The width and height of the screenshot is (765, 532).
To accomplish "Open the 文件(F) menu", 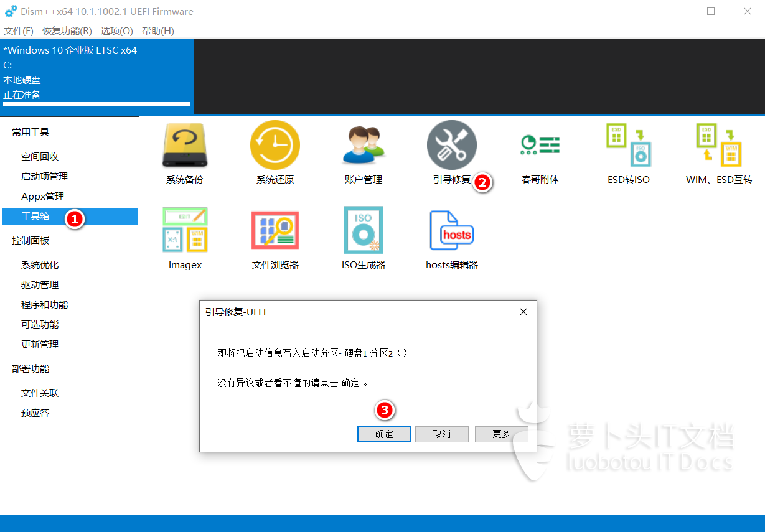I will [x=19, y=30].
